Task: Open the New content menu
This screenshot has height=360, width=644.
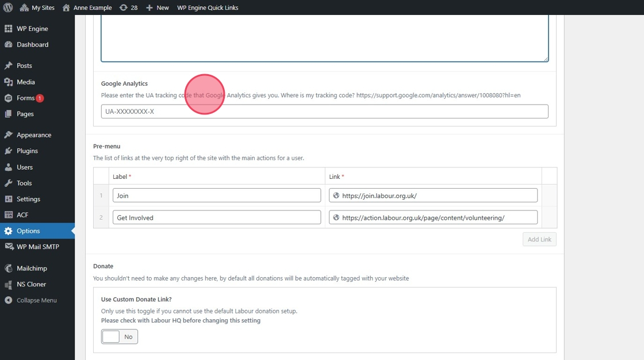Action: point(158,7)
